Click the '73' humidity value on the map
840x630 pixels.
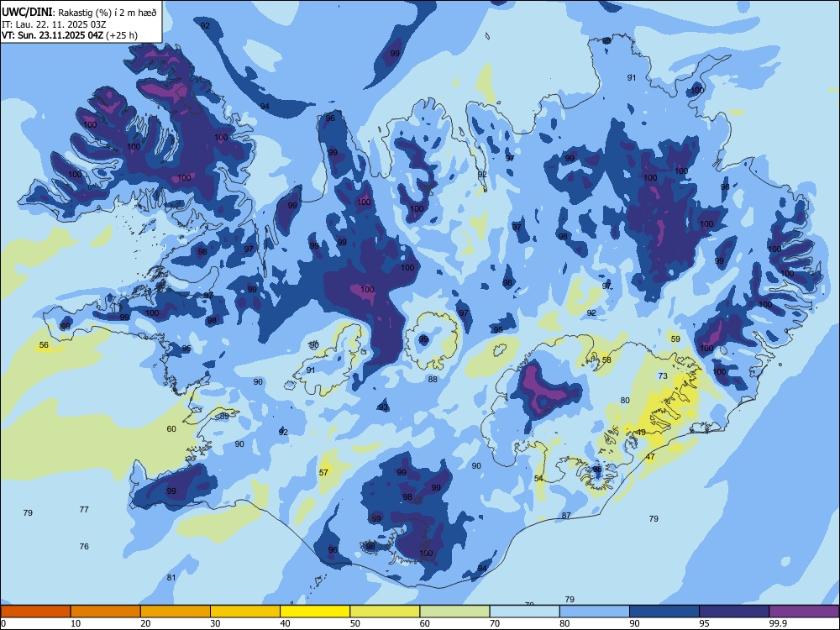pos(663,376)
